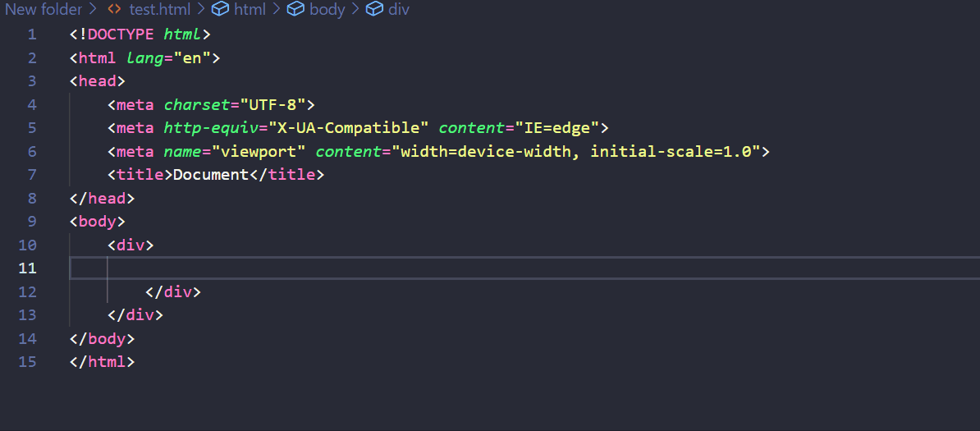Viewport: 980px width, 431px height.
Task: Click line number 1 in the gutter
Action: [x=32, y=34]
